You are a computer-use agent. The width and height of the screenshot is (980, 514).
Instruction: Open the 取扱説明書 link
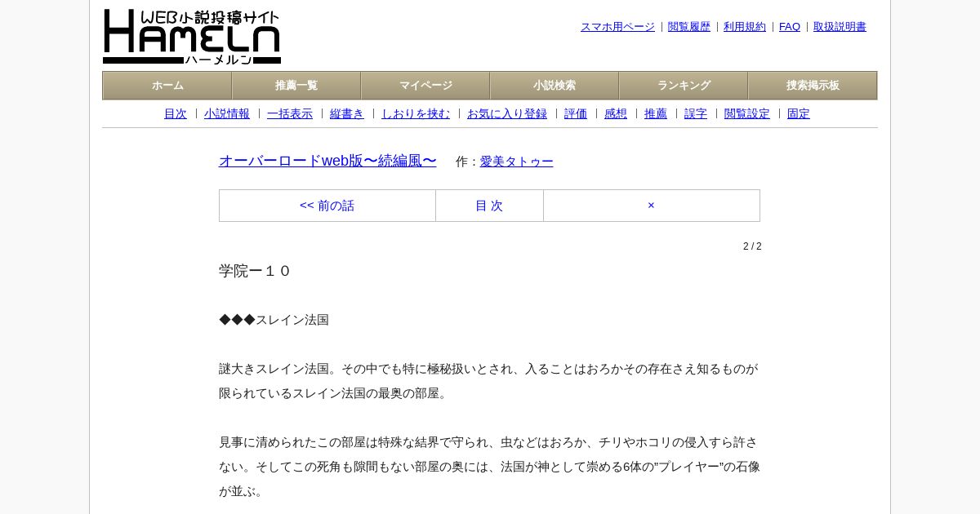(x=840, y=27)
